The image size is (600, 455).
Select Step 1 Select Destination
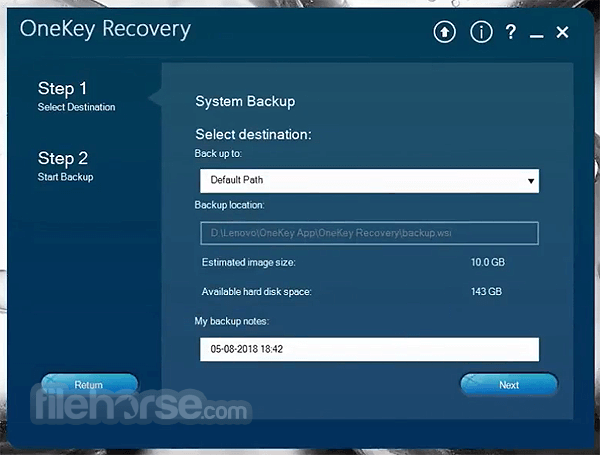76,96
